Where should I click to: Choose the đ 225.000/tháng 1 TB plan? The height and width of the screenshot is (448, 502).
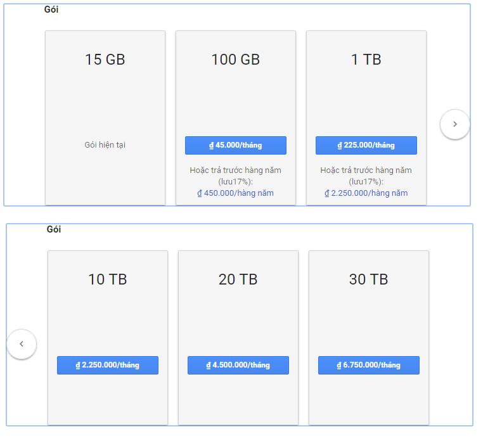point(366,145)
